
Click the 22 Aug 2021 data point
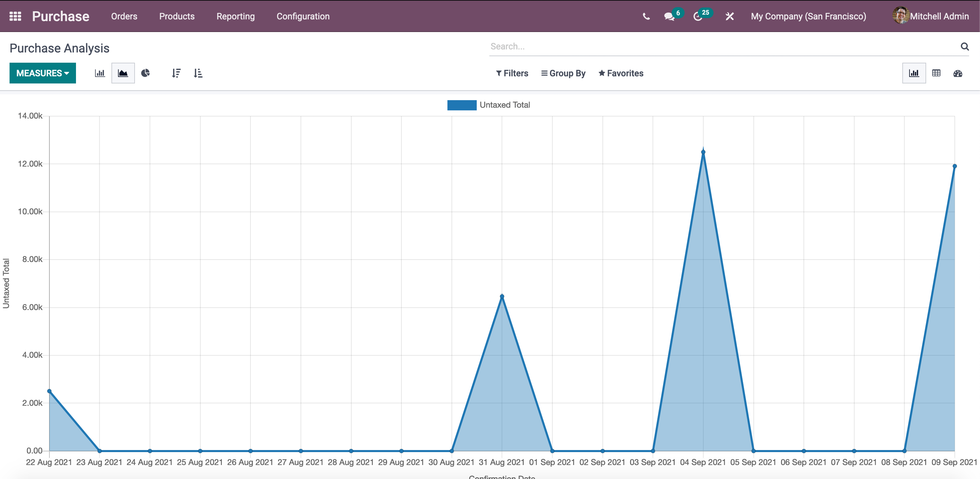(x=49, y=391)
